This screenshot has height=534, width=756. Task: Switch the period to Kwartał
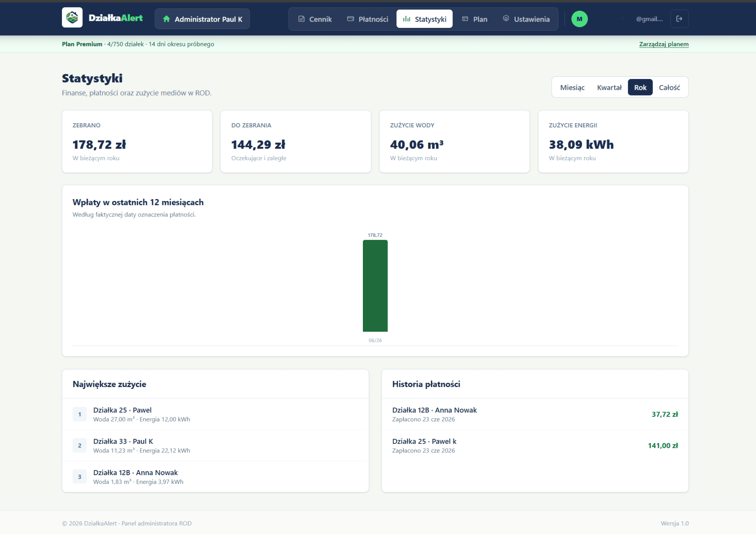pos(609,87)
